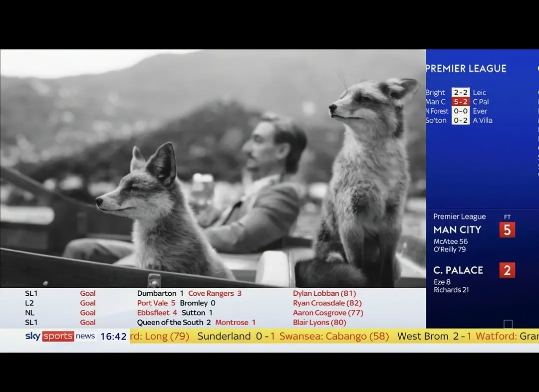The height and width of the screenshot is (392, 539).
Task: Click the Ever team label
Action: 480,111
